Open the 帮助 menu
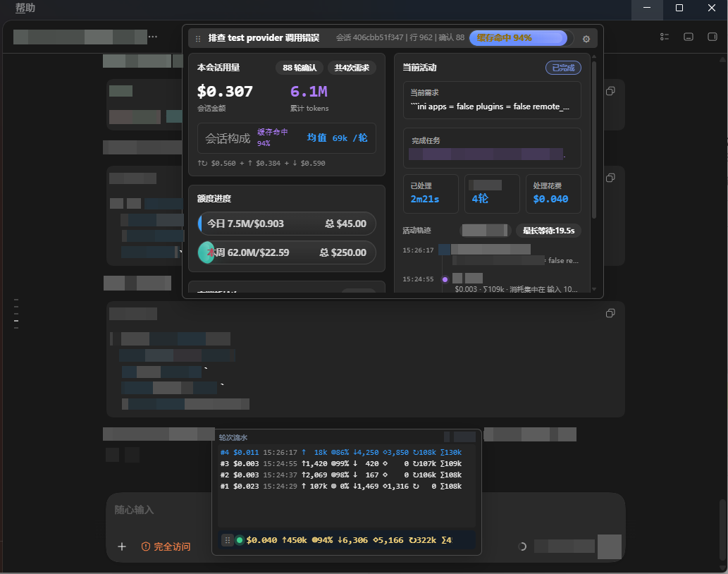 (x=25, y=8)
